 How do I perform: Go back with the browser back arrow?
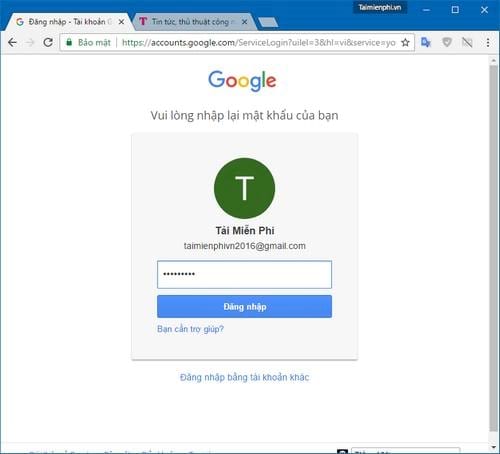coord(12,42)
